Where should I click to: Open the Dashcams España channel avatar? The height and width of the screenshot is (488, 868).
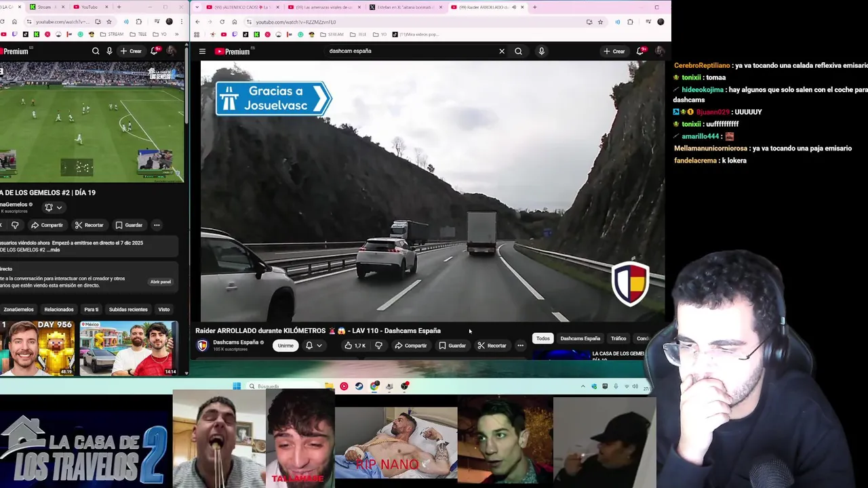(202, 346)
